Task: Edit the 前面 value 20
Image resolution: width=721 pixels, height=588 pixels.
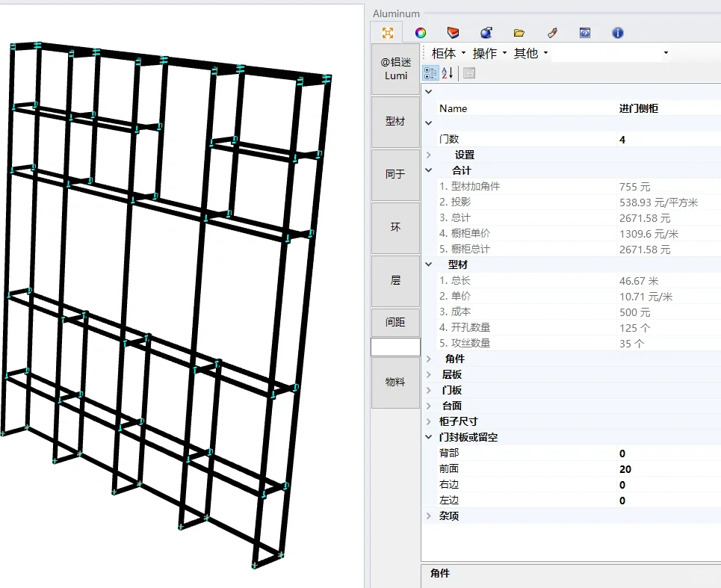Action: click(x=669, y=469)
